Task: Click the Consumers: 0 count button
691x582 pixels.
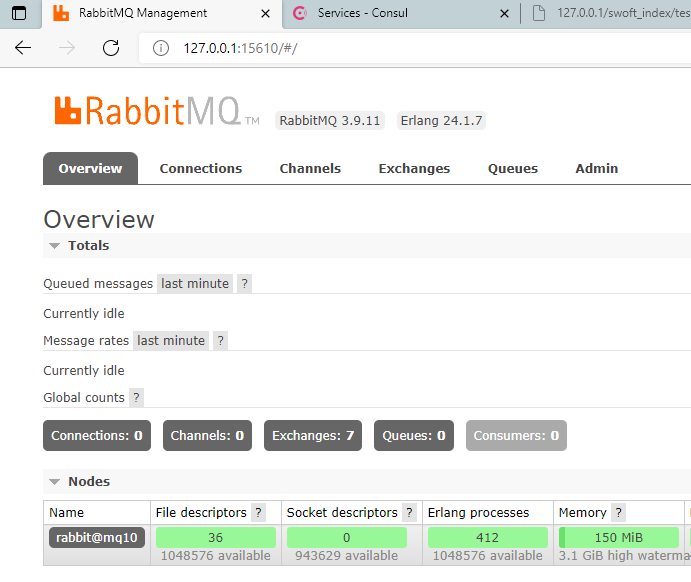Action: coord(516,436)
